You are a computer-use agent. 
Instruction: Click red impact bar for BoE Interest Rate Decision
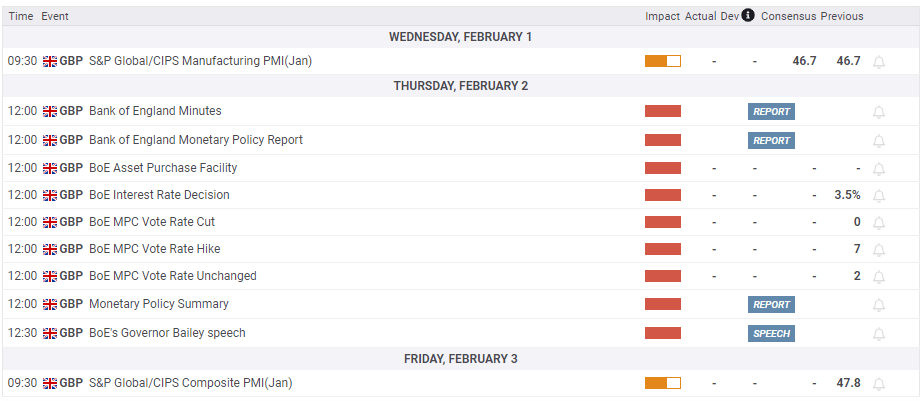[662, 195]
